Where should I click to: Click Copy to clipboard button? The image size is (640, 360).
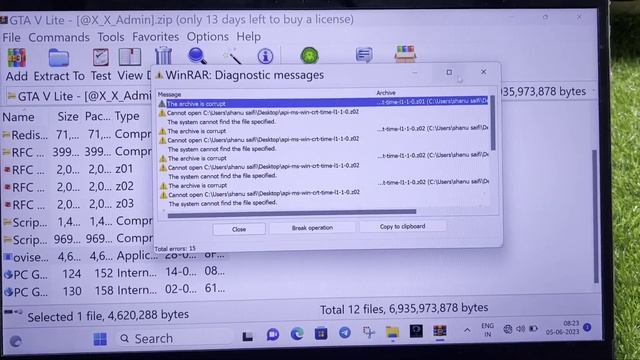(402, 226)
